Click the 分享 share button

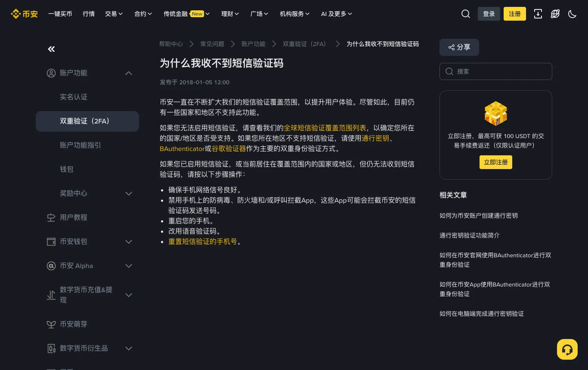(459, 47)
